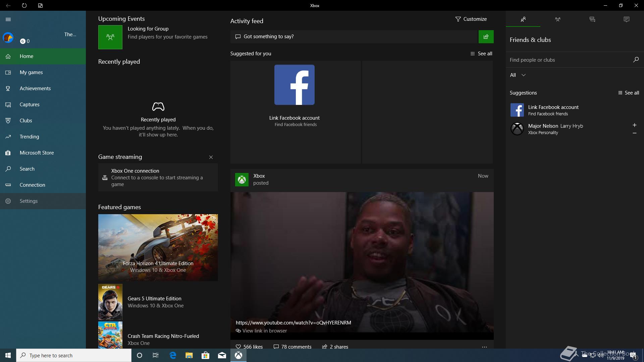Viewport: 644px width, 362px height.
Task: See all suggested for you
Action: click(x=481, y=54)
